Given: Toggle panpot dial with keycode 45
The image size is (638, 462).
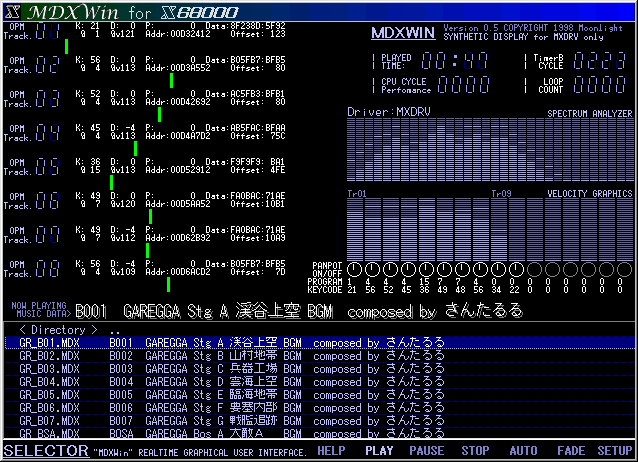Looking at the screenshot, I should [408, 269].
